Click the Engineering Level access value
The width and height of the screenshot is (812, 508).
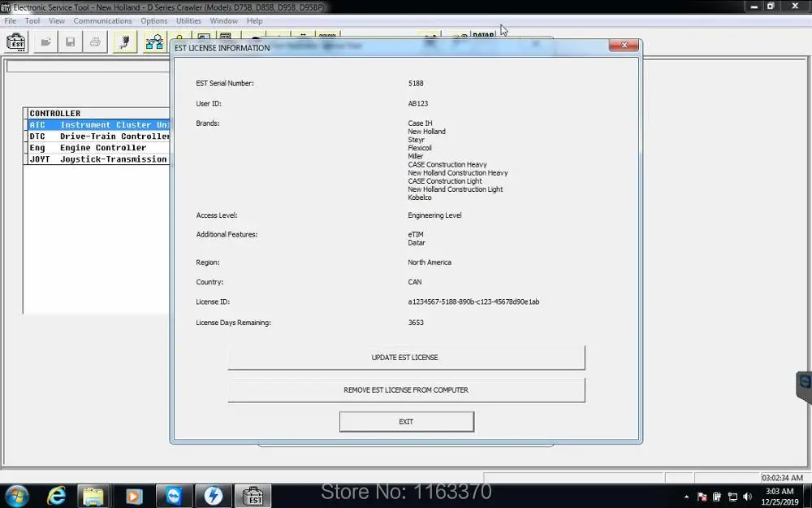tap(434, 215)
